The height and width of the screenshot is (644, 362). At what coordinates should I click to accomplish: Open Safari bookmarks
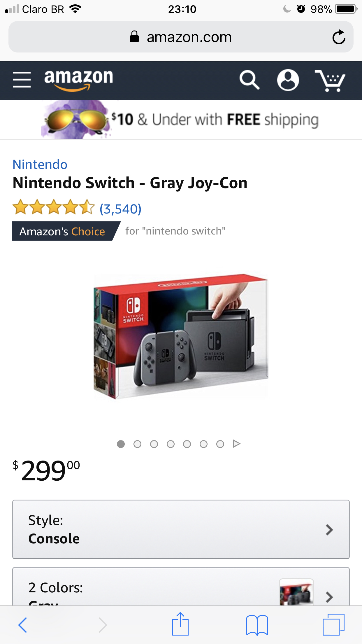coord(257,625)
